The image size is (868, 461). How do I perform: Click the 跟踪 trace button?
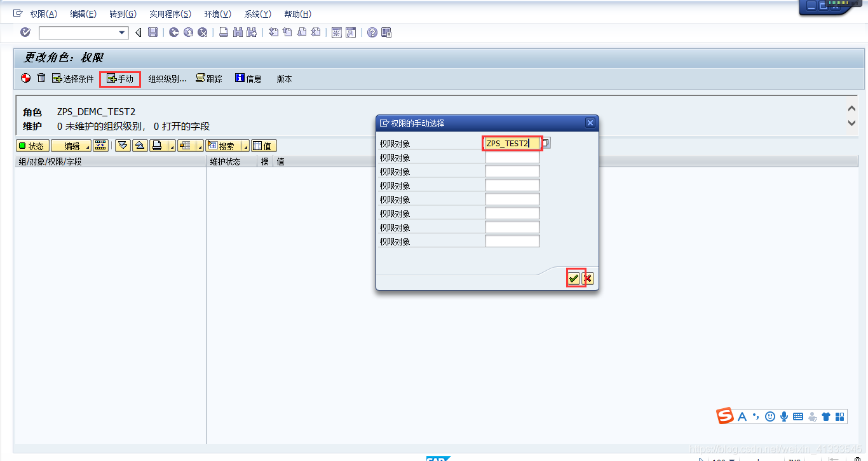tap(209, 79)
